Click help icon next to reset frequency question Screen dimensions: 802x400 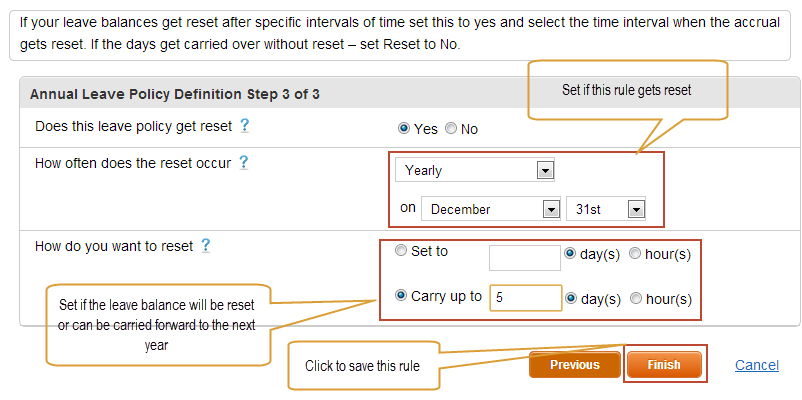[x=243, y=163]
